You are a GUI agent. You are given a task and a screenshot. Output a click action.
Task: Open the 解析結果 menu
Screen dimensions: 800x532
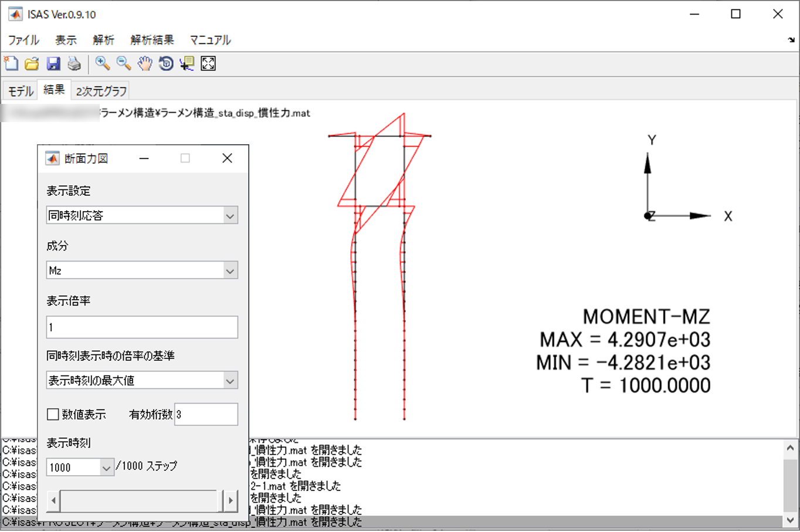[x=152, y=40]
